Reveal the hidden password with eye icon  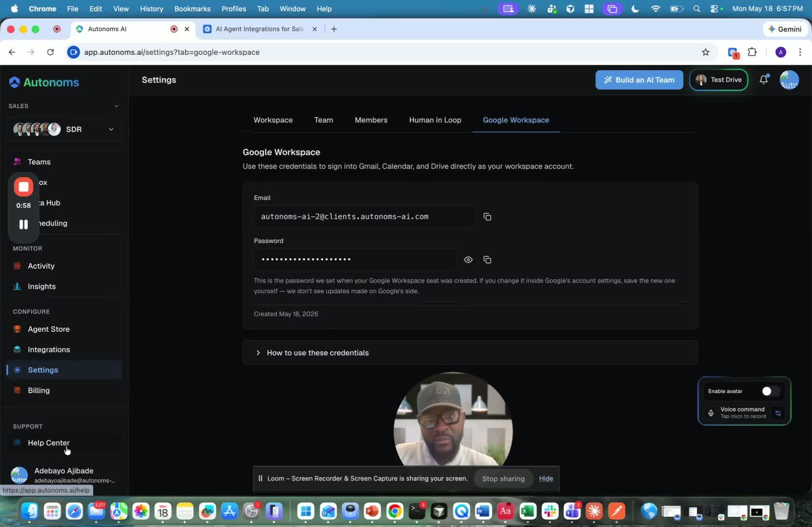click(x=468, y=260)
